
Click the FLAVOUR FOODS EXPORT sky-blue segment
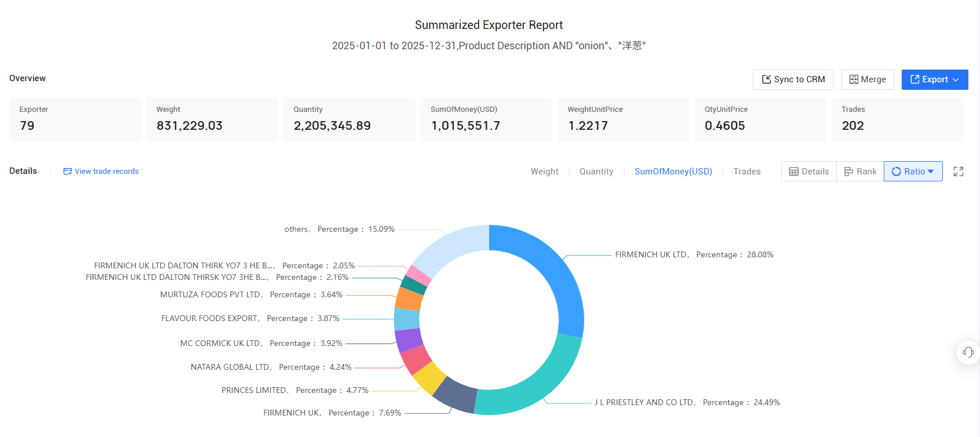(x=407, y=319)
